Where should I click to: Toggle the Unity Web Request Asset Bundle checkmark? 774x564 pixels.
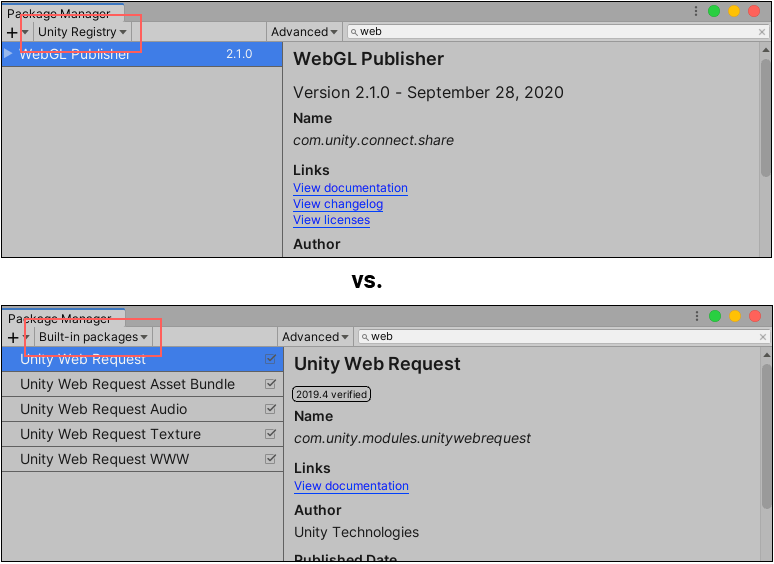pyautogui.click(x=270, y=383)
